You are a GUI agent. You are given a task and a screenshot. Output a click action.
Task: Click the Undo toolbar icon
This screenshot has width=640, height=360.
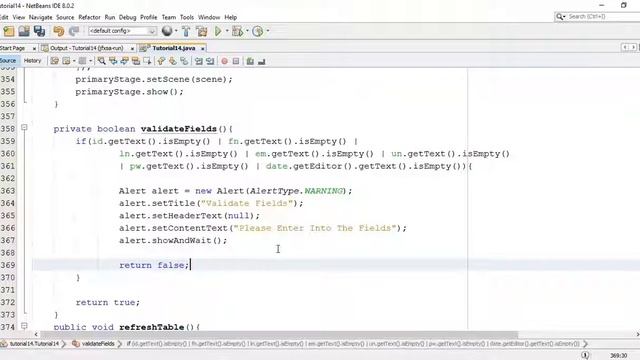pos(59,31)
